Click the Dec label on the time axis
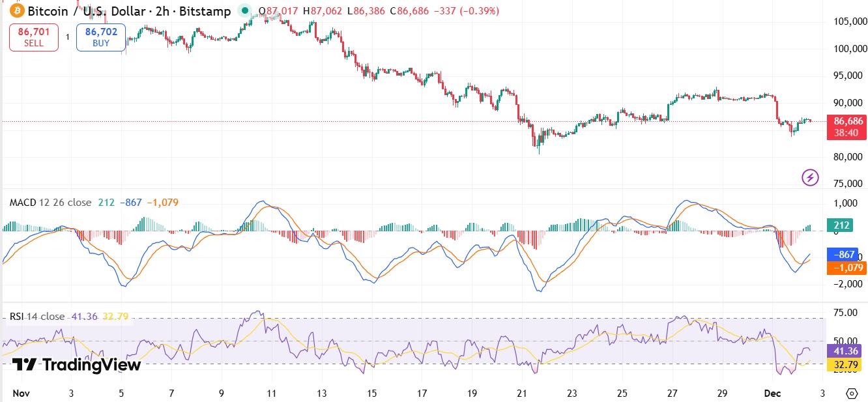The height and width of the screenshot is (402, 868). point(772,394)
